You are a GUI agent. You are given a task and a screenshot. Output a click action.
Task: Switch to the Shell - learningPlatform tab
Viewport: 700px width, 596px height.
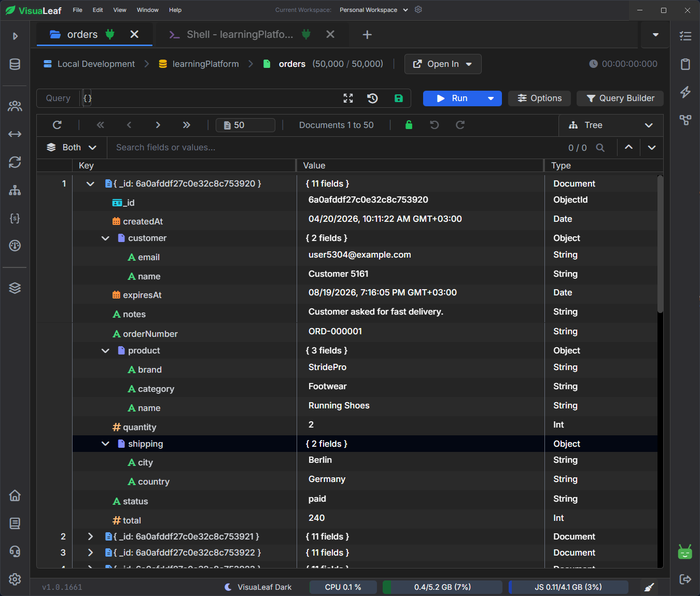240,35
